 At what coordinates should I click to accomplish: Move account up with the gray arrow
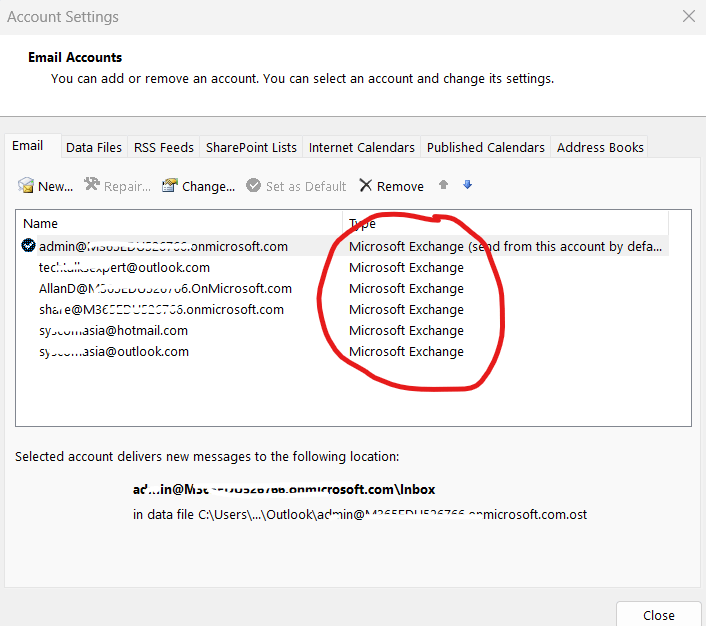tap(444, 185)
